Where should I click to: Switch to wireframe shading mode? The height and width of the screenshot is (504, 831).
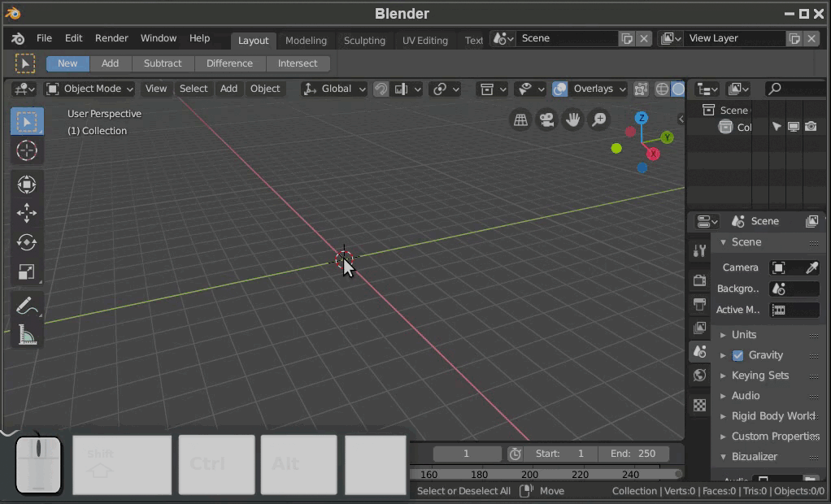pos(662,89)
